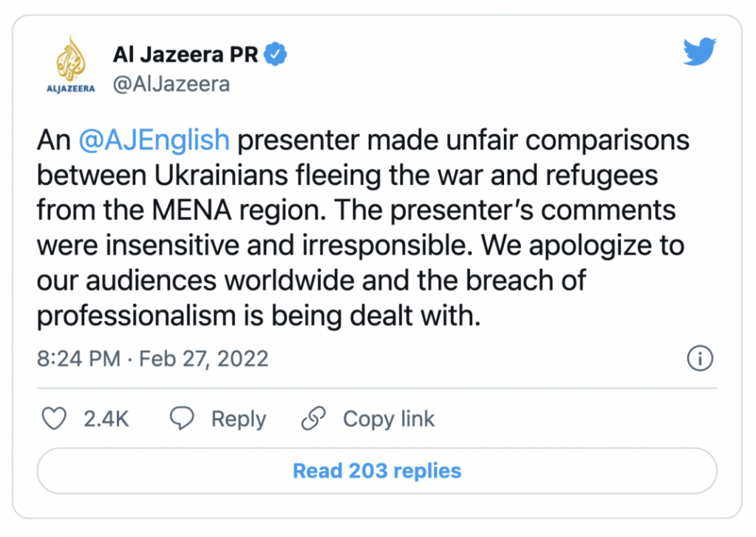This screenshot has height=537, width=756.
Task: Click the reply speech bubble icon
Action: click(182, 419)
